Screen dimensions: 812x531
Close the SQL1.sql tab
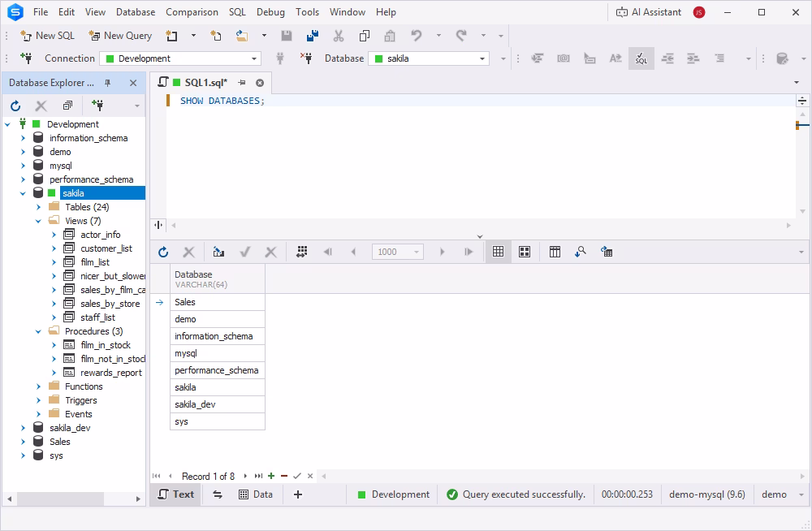pyautogui.click(x=260, y=83)
